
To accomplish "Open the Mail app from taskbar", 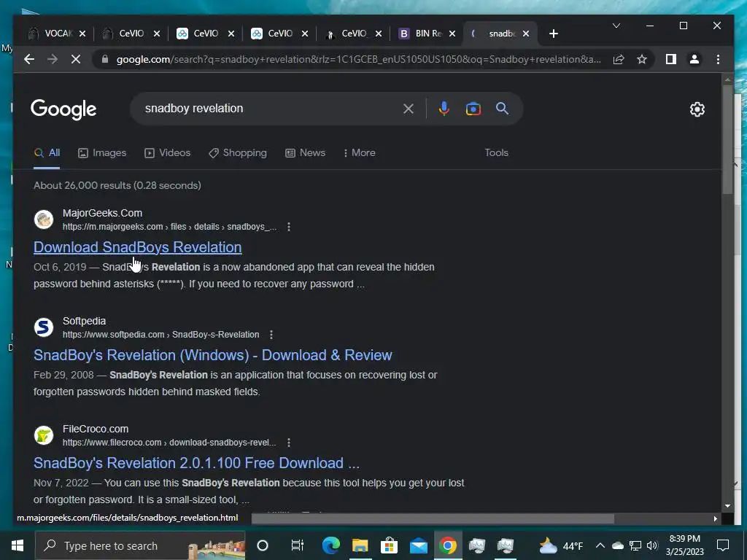I will (x=418, y=545).
